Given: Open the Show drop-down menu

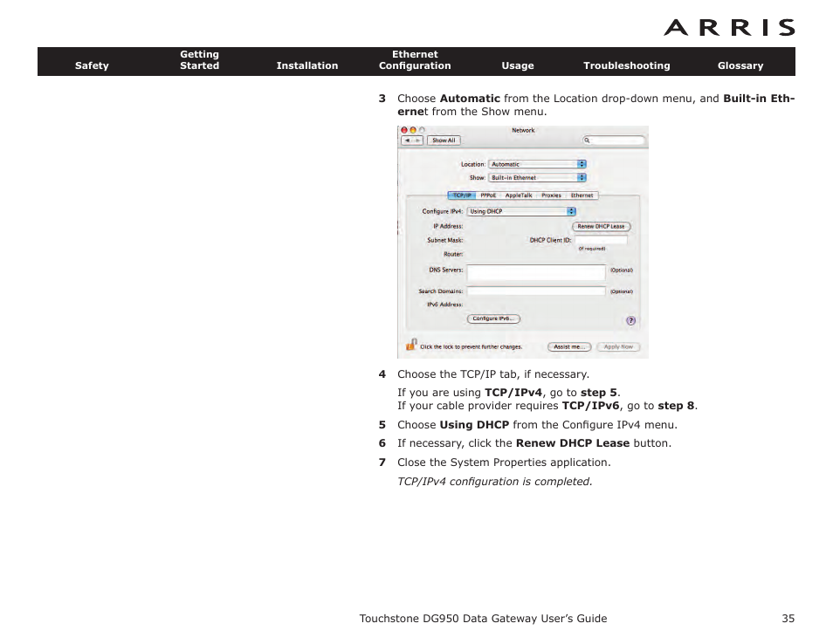Looking at the screenshot, I should (x=537, y=178).
